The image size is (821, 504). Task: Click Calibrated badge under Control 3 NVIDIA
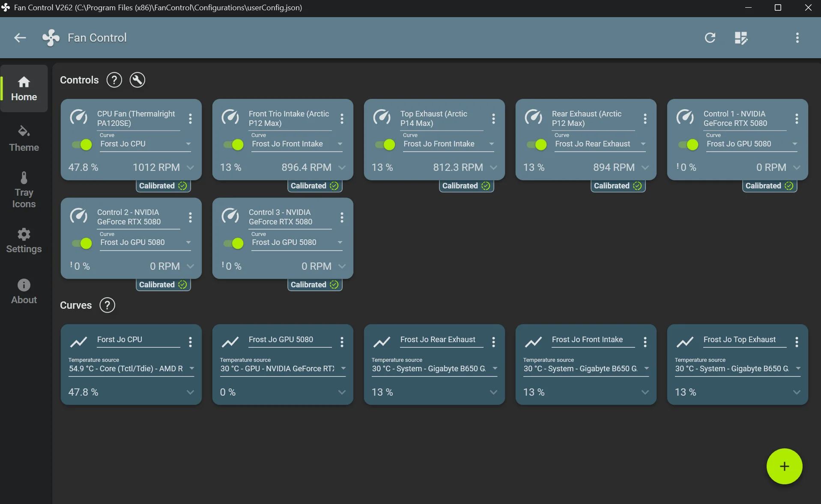tap(315, 285)
